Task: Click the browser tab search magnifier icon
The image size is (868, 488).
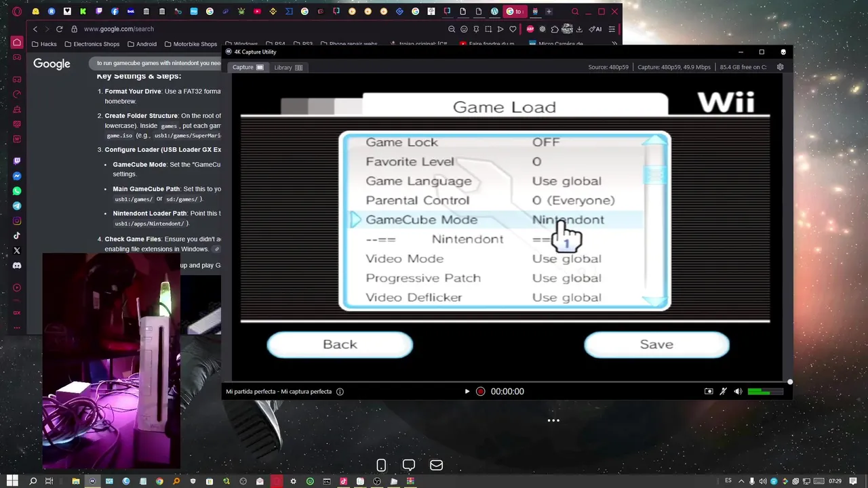Action: coord(575,12)
